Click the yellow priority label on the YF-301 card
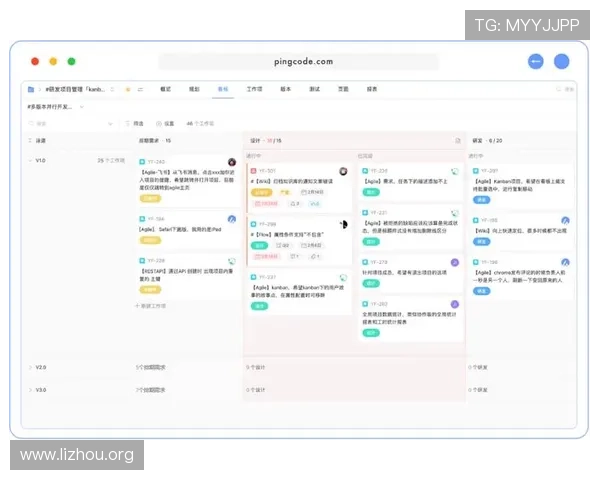 (285, 192)
